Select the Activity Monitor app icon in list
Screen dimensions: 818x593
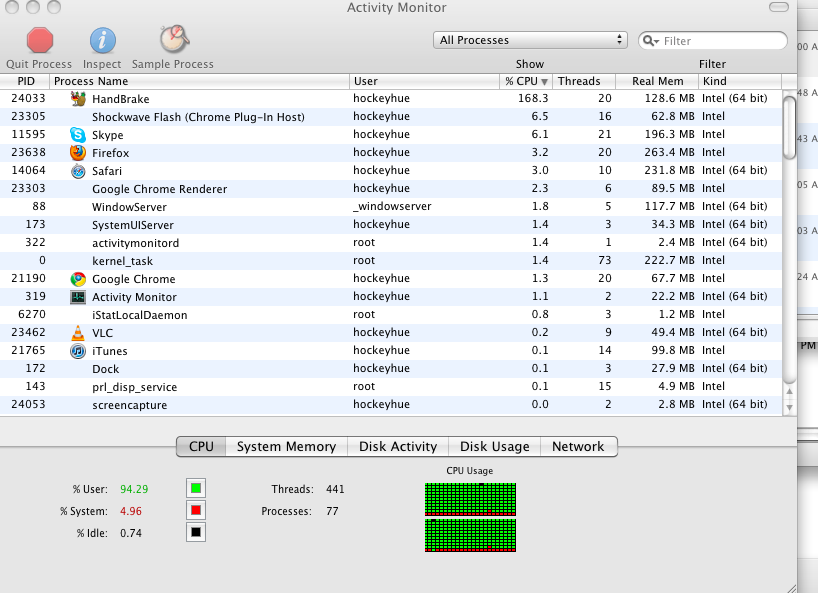click(78, 297)
